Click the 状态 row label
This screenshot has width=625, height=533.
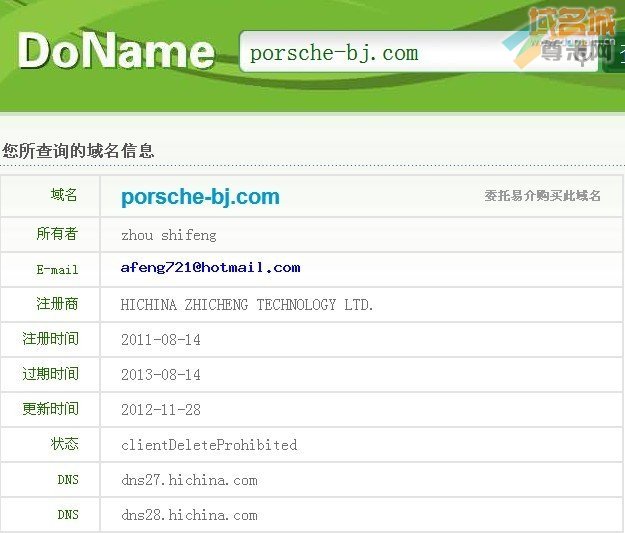tap(64, 444)
